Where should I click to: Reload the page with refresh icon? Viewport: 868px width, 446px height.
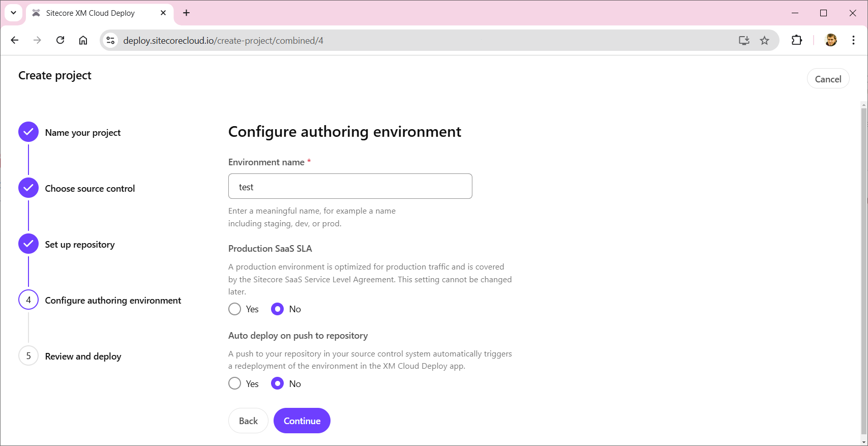(x=60, y=40)
